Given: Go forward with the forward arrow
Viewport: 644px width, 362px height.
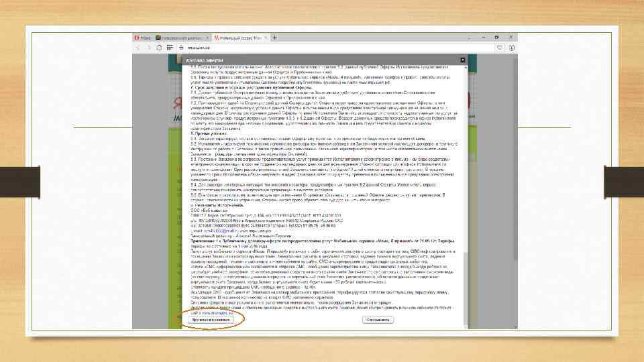Looking at the screenshot, I should 149,48.
